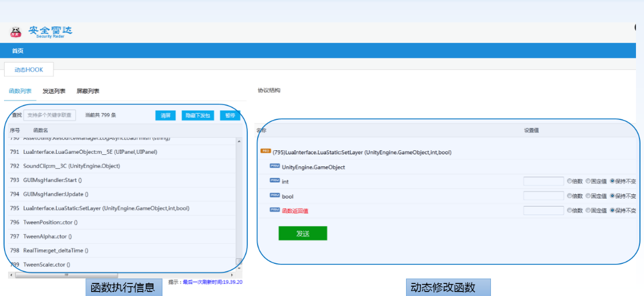
Task: Click the REQ badge beside (795)LuaInterface.LuaStatic:SetLayer
Action: (266, 151)
